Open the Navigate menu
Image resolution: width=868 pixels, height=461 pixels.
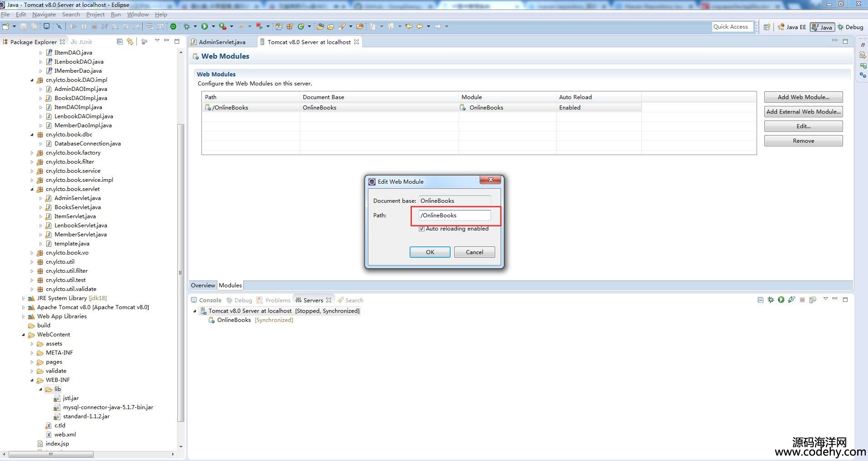click(44, 15)
